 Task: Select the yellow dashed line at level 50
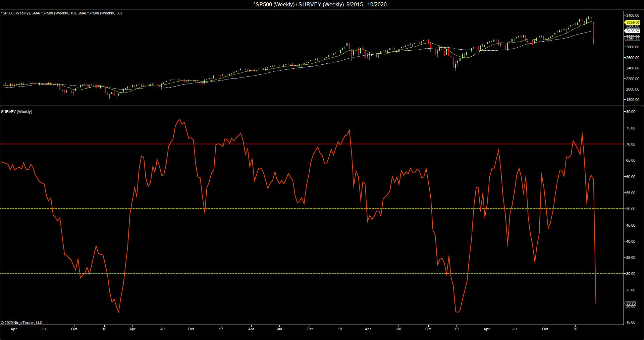point(312,209)
